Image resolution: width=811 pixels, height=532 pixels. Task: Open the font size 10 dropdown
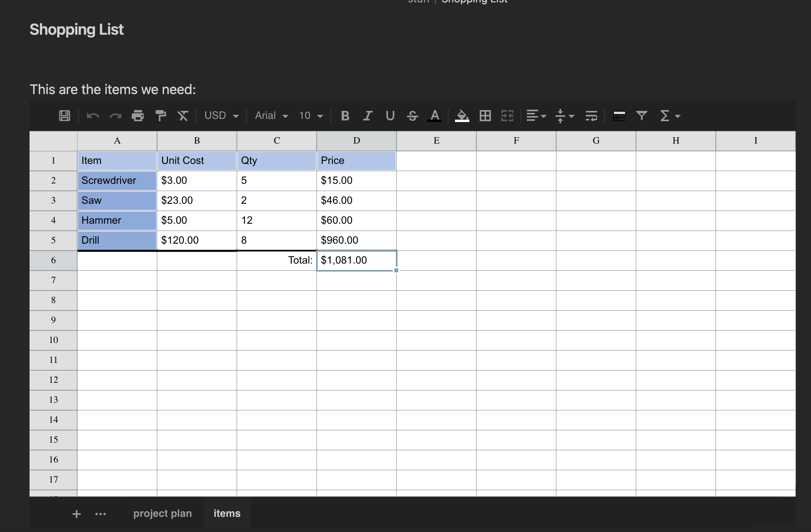311,116
